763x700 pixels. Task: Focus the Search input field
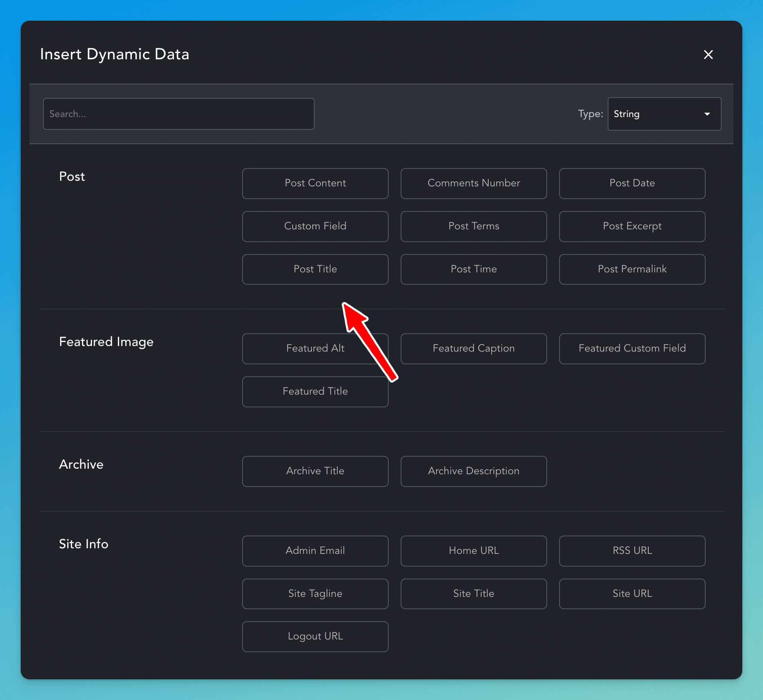[x=178, y=114]
